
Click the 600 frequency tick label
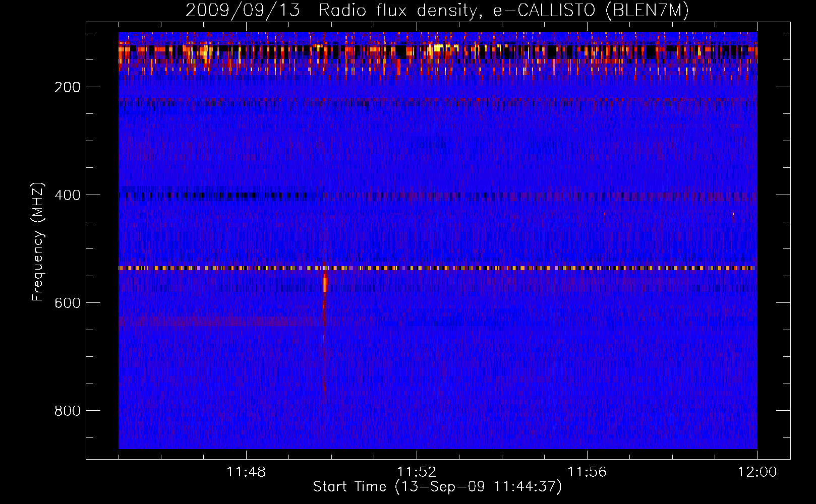68,303
